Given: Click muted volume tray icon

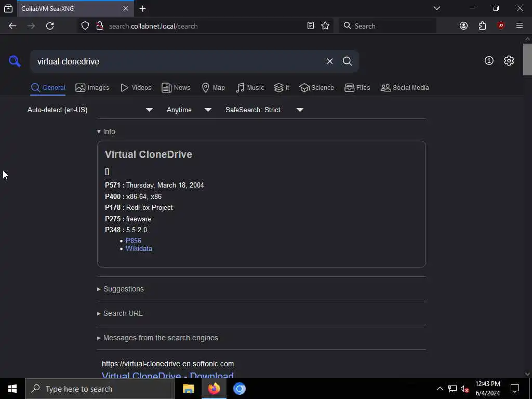Looking at the screenshot, I should [x=464, y=389].
